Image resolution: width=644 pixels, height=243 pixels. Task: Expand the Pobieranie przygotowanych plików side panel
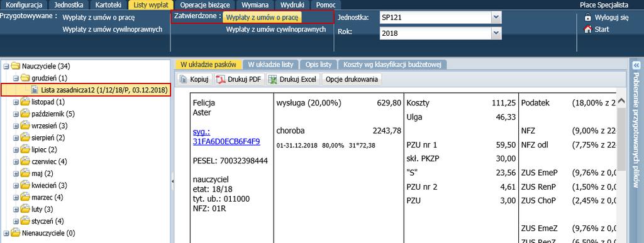[636, 65]
